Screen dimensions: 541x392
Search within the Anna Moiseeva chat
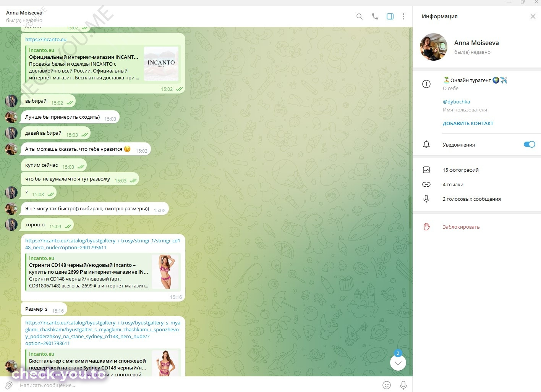click(x=359, y=16)
